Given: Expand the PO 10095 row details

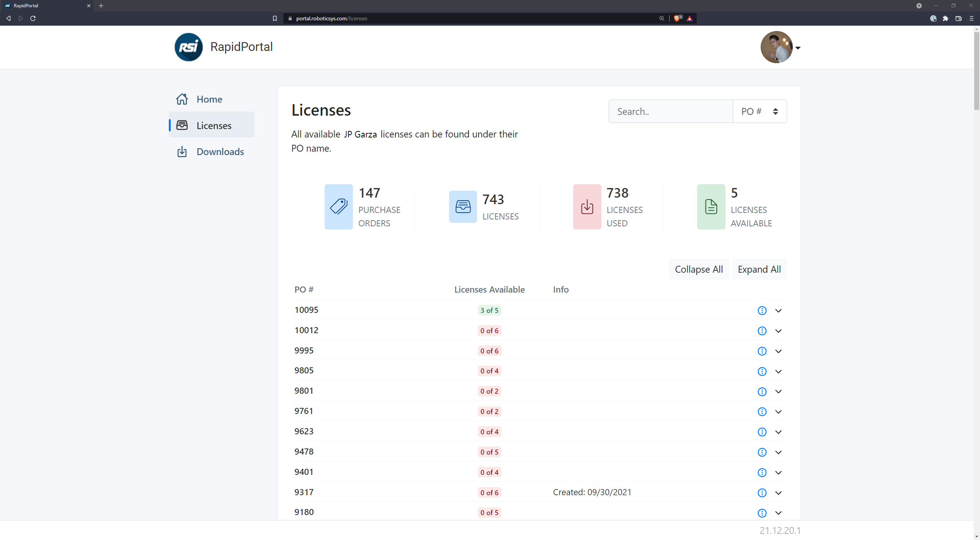Looking at the screenshot, I should (779, 310).
